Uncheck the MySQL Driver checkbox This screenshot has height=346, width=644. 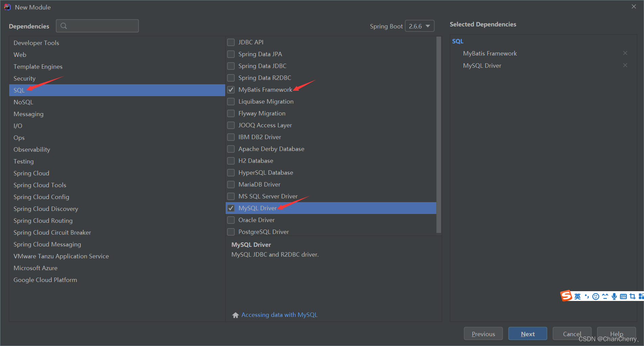[x=231, y=208]
